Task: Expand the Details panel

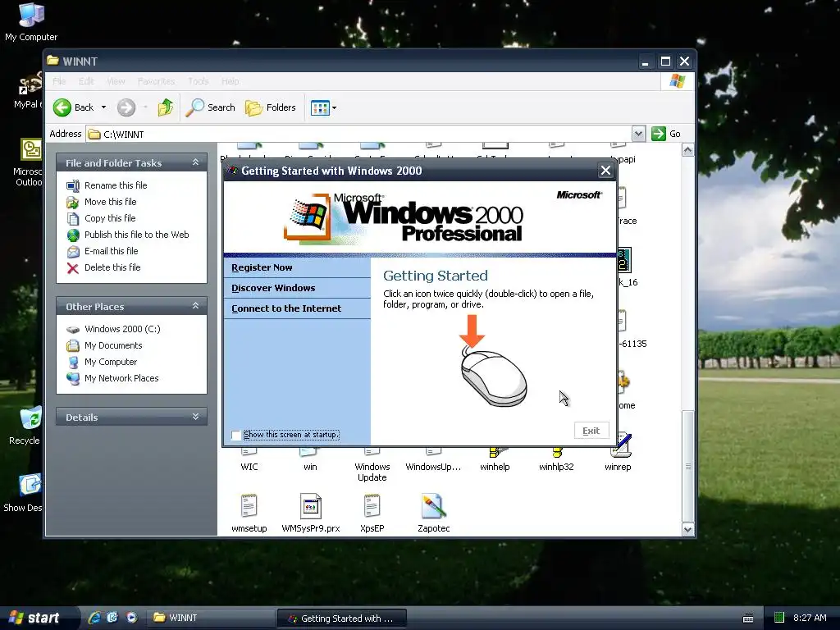Action: tap(195, 417)
